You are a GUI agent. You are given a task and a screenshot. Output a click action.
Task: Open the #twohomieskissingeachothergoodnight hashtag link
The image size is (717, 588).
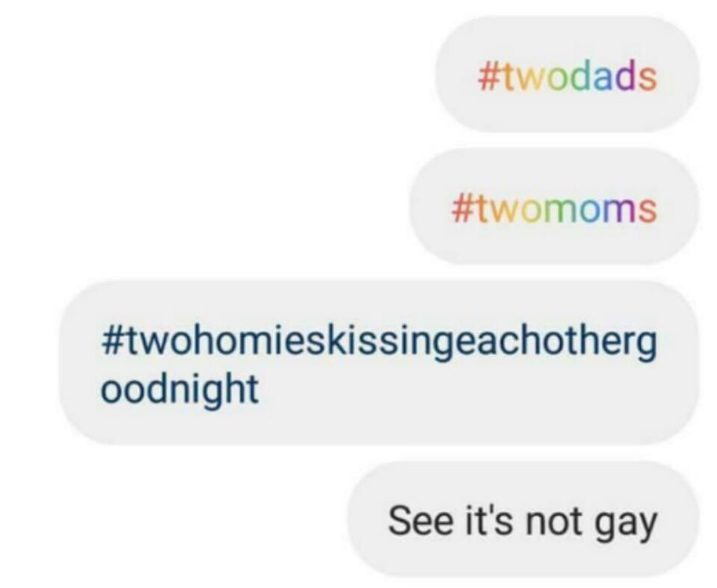(x=379, y=366)
